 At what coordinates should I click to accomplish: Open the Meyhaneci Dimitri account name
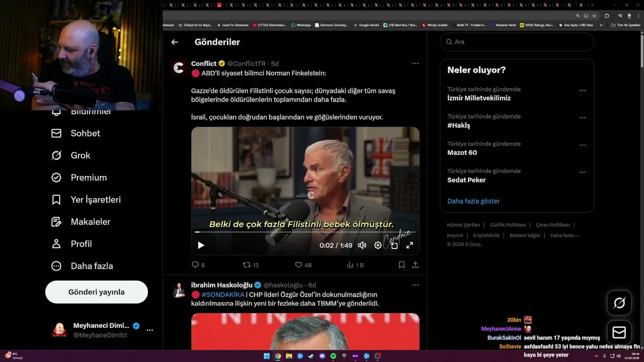(x=101, y=325)
